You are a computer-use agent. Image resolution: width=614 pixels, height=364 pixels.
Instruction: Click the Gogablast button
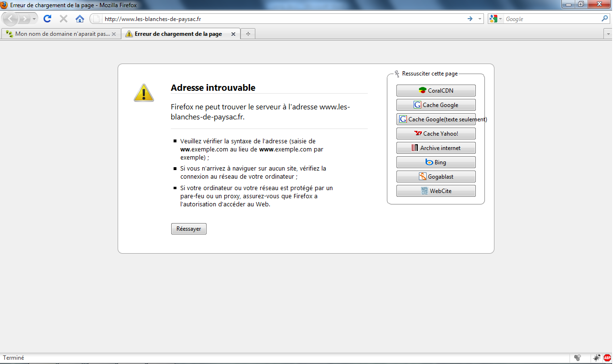pyautogui.click(x=436, y=177)
